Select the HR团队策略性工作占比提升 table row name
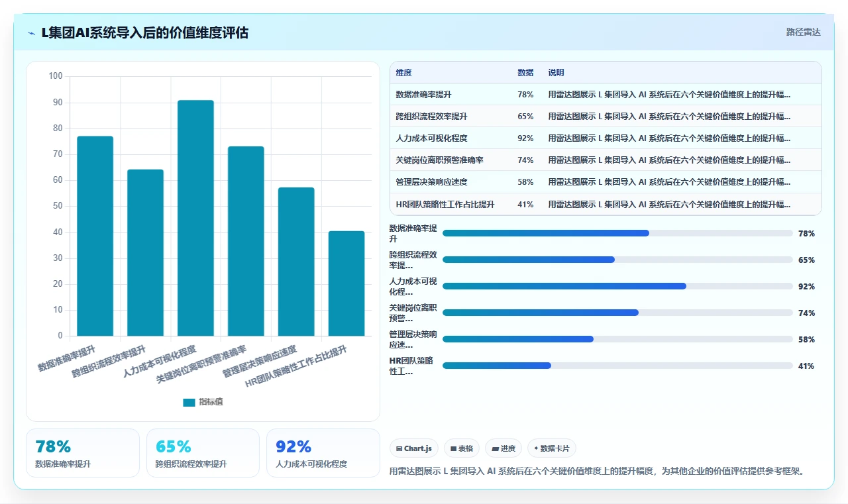848x504 pixels. click(x=445, y=205)
